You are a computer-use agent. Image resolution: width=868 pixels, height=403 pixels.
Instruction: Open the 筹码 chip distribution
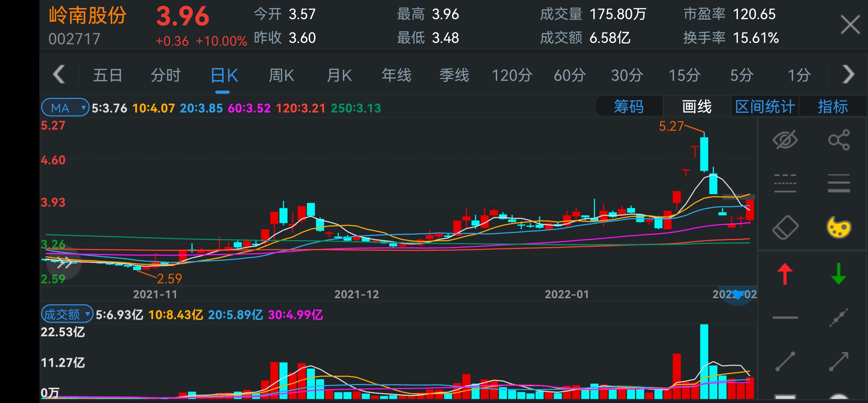[x=629, y=107]
